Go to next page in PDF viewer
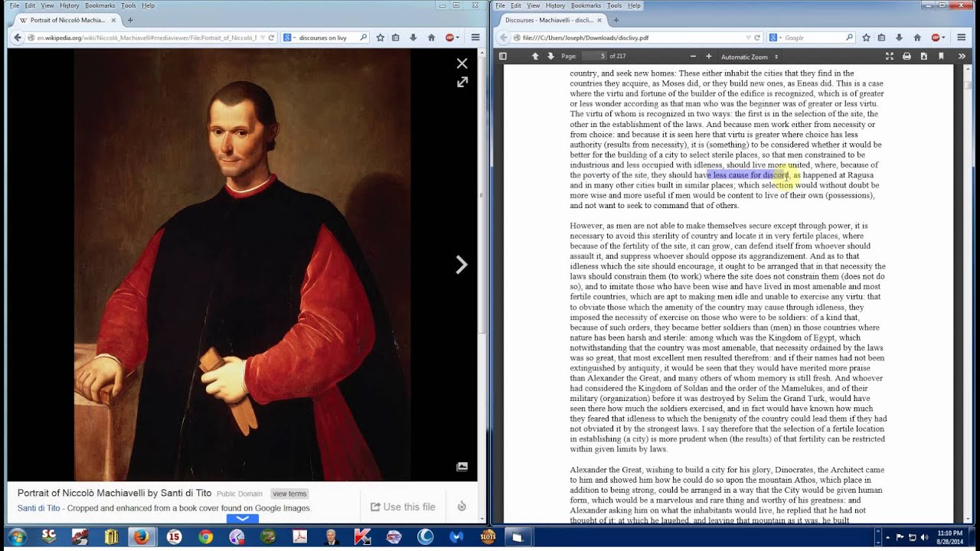This screenshot has width=980, height=551. (550, 56)
